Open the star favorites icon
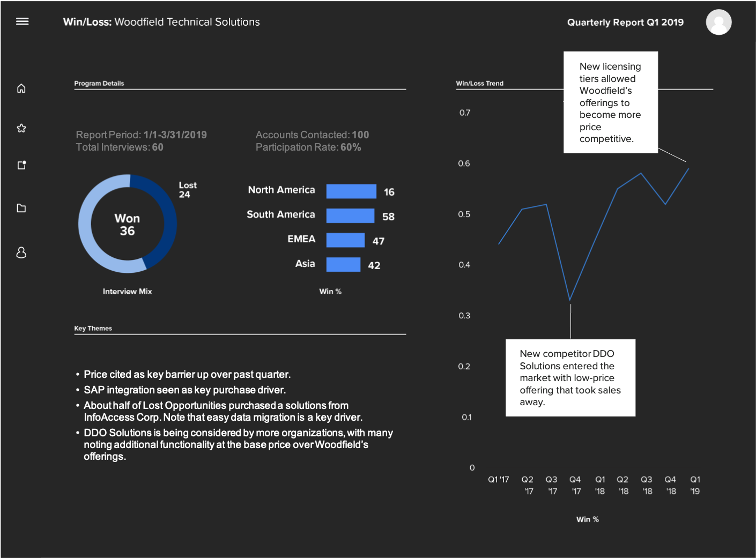756x558 pixels. pyautogui.click(x=21, y=128)
